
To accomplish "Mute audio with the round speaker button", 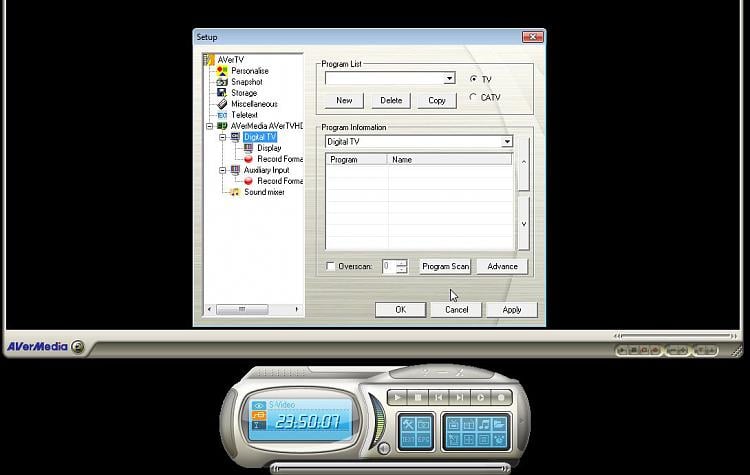I will coord(383,449).
